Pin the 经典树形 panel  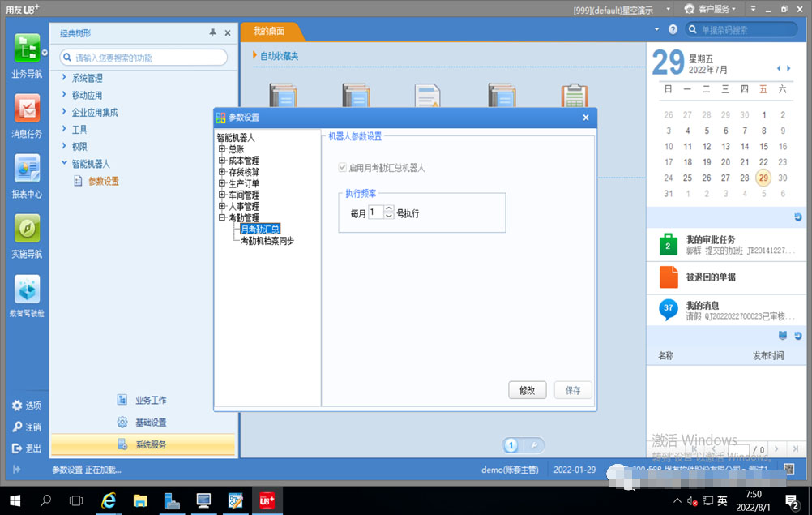[x=213, y=32]
